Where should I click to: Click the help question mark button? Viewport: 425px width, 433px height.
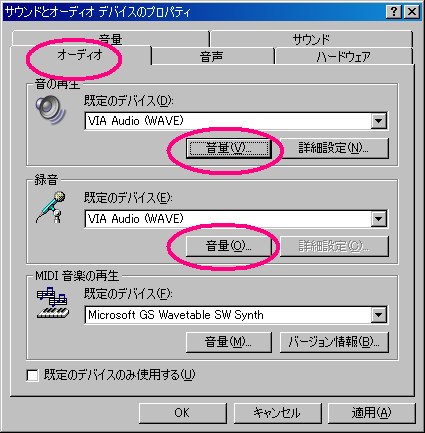394,12
